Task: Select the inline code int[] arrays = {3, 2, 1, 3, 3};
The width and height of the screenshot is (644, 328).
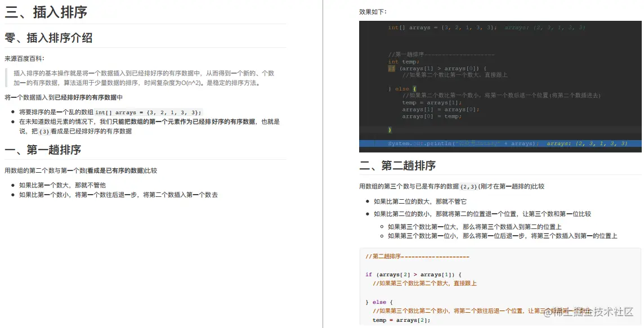Action: (148, 111)
